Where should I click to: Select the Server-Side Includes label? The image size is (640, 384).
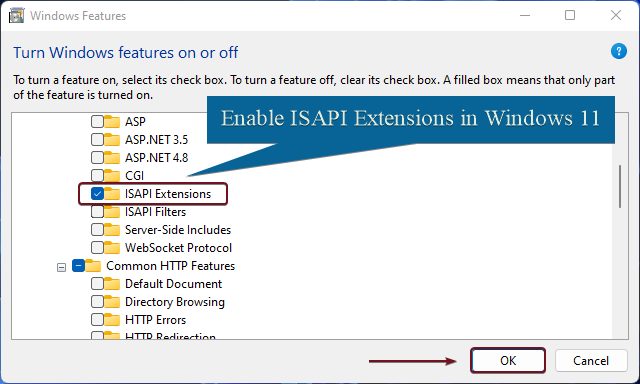click(x=178, y=230)
